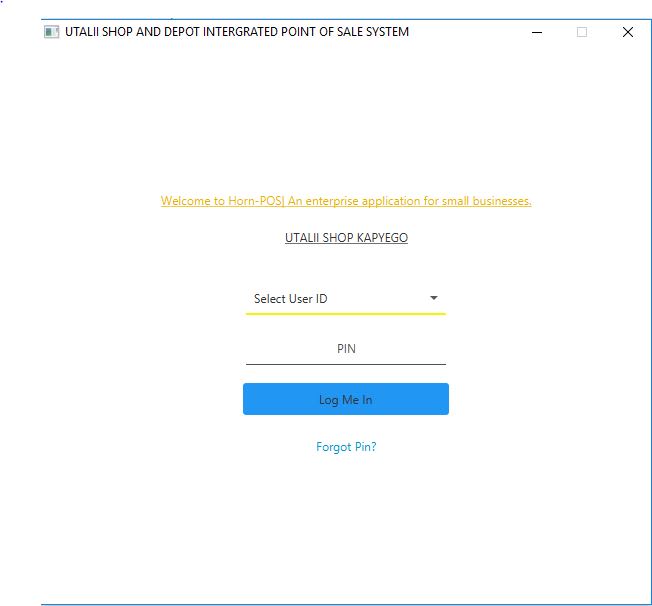Click the PIN input field
This screenshot has width=652, height=606.
(x=346, y=349)
